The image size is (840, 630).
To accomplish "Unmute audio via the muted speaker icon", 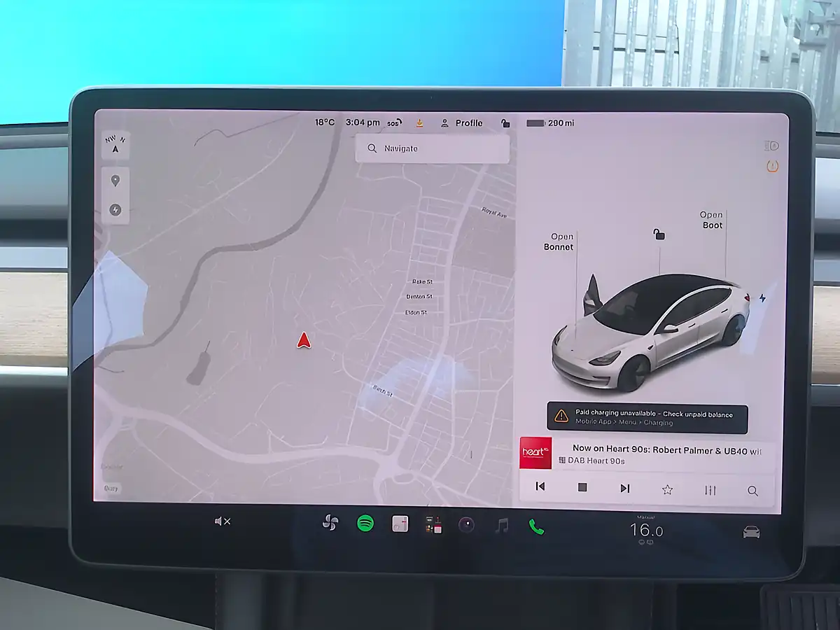I will [222, 521].
